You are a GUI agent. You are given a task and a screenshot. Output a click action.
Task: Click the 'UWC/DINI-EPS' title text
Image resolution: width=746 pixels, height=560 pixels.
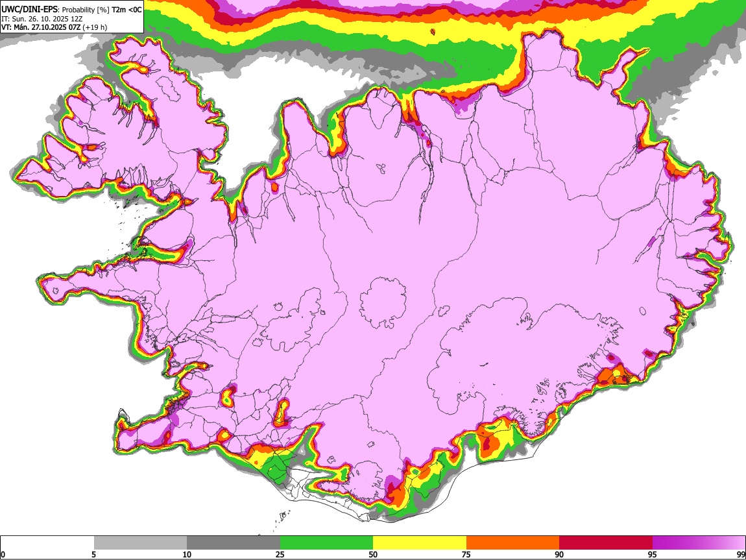click(29, 10)
